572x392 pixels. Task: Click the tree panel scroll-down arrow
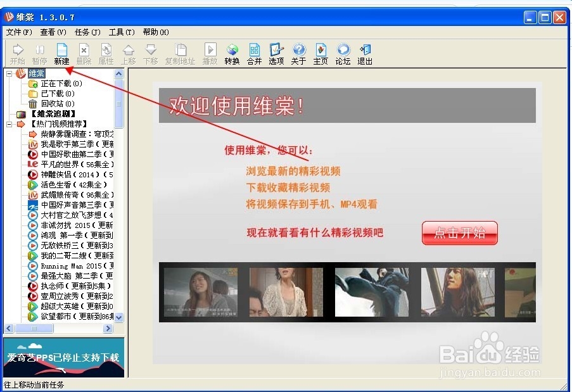click(x=119, y=317)
